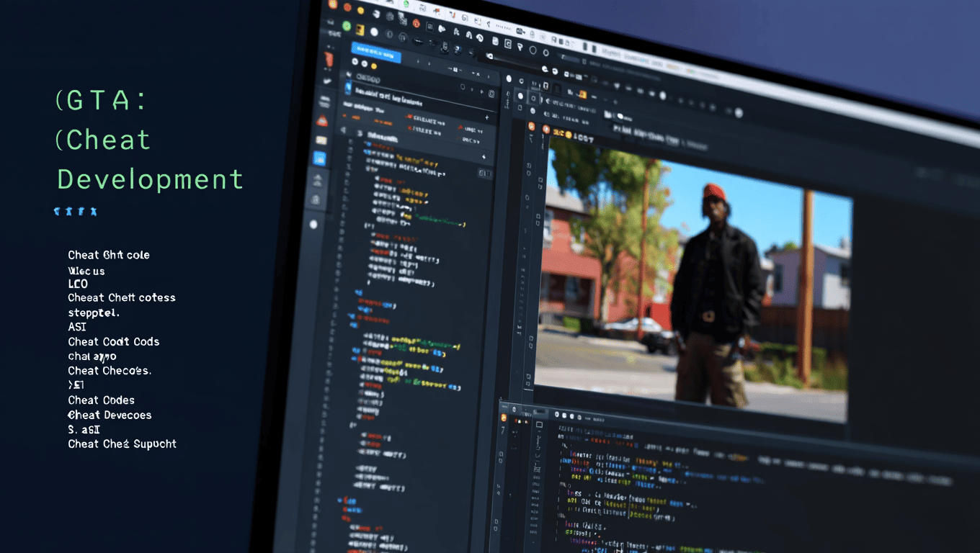Image resolution: width=980 pixels, height=553 pixels.
Task: Click the yellow square icon beside the green circle
Action: (360, 29)
